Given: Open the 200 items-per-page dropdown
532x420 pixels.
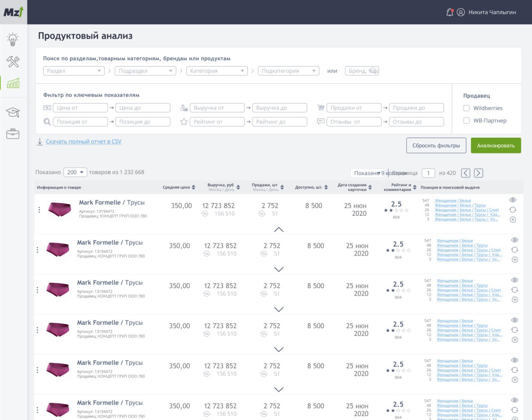Looking at the screenshot, I should 75,172.
